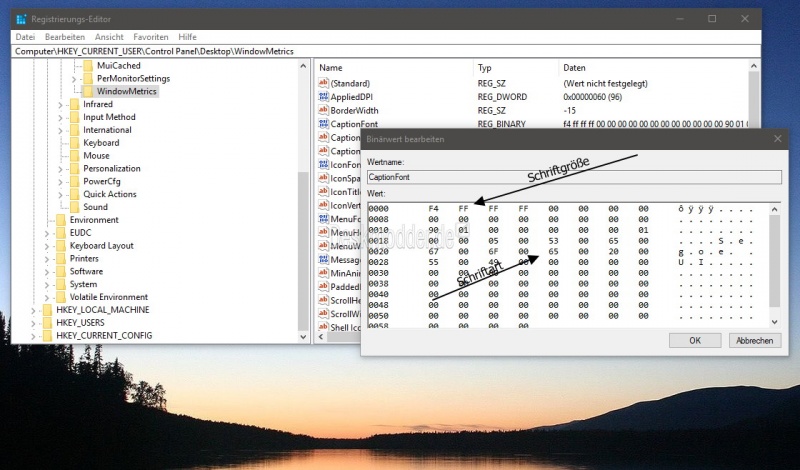The width and height of the screenshot is (800, 470).
Task: Expand the PerMonitorSettings key
Action: point(74,78)
